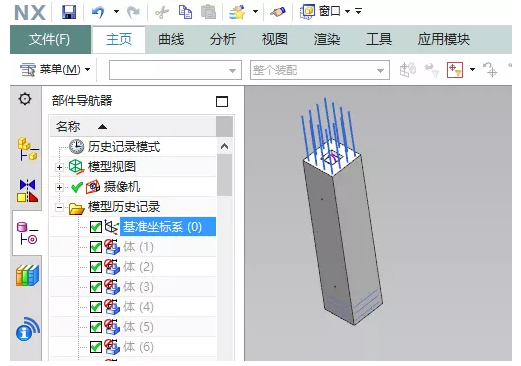Select the 基准坐标系 (0) feature
The height and width of the screenshot is (366, 521).
coord(168,227)
